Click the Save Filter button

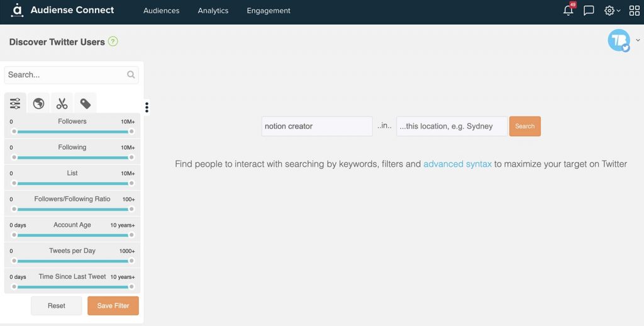pos(113,306)
